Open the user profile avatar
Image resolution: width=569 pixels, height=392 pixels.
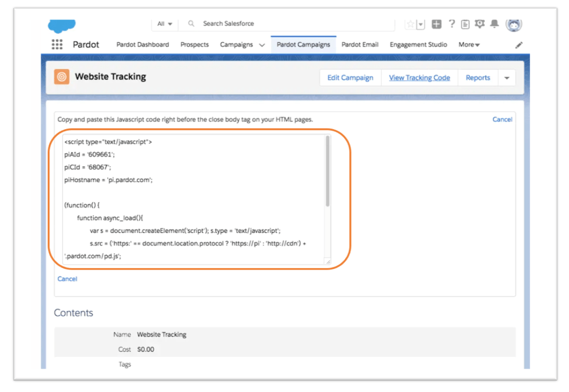click(x=514, y=25)
